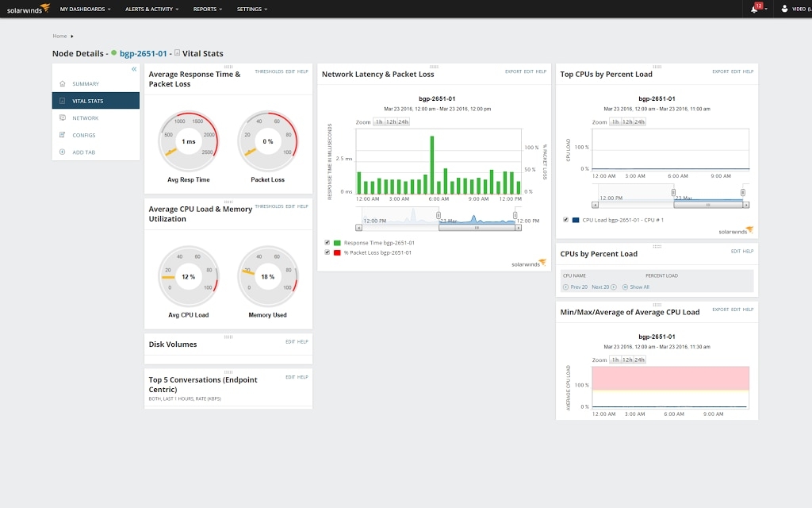Click the Add Tab plus icon
Viewport: 812px width, 508px height.
(x=62, y=152)
